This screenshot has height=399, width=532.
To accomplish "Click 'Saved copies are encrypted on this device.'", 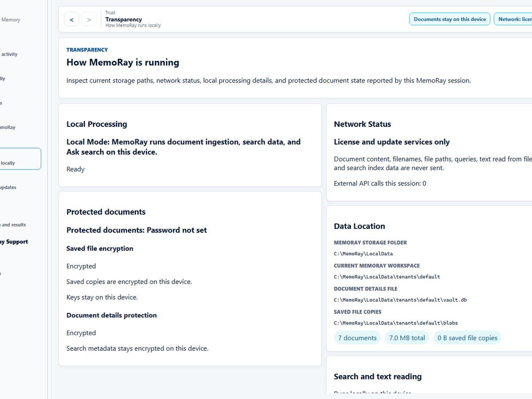I will pos(129,282).
